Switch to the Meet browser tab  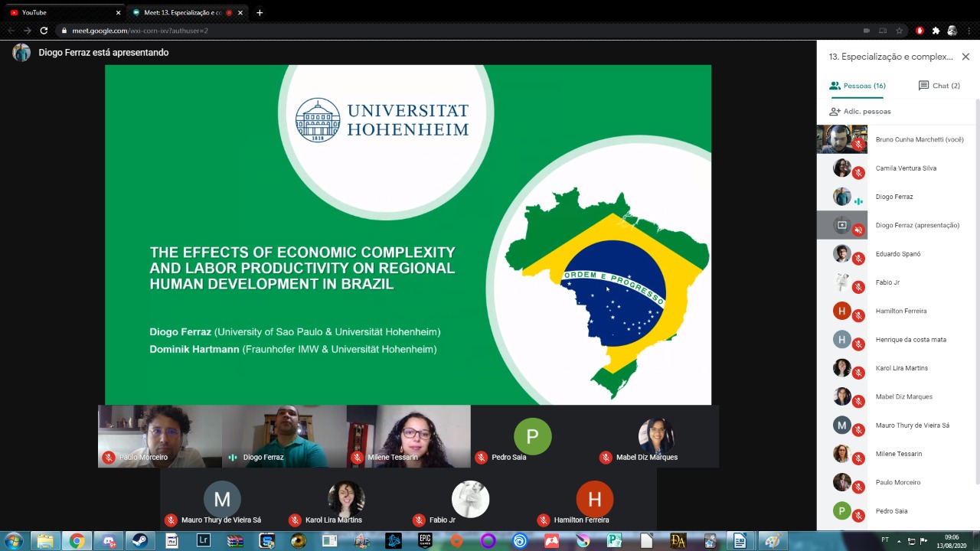click(188, 12)
